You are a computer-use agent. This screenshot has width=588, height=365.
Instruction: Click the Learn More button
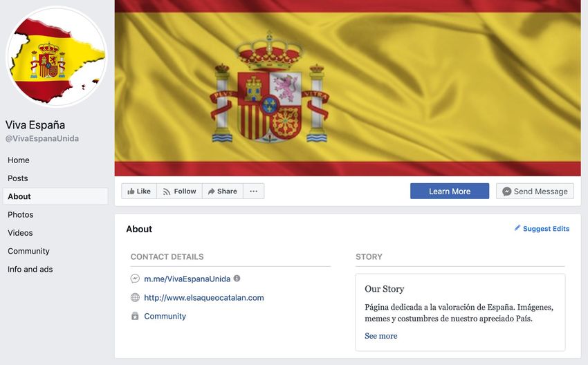(x=449, y=191)
